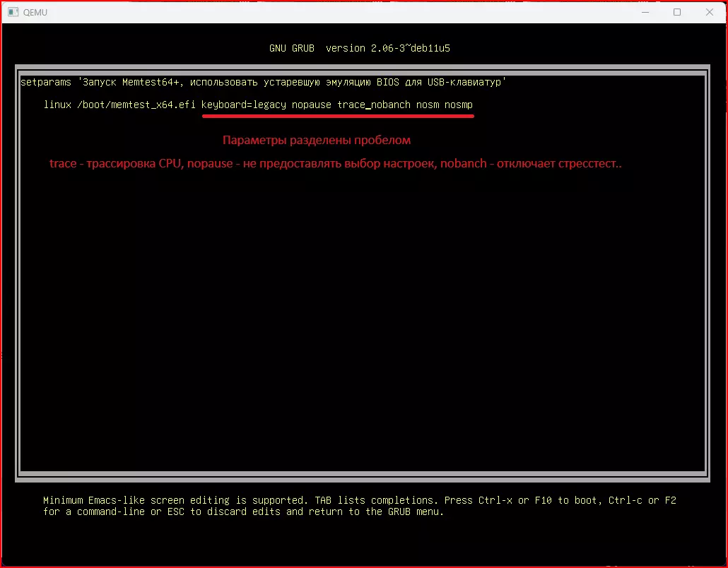Viewport: 728px width, 568px height.
Task: Close the QEMU window
Action: click(x=710, y=12)
